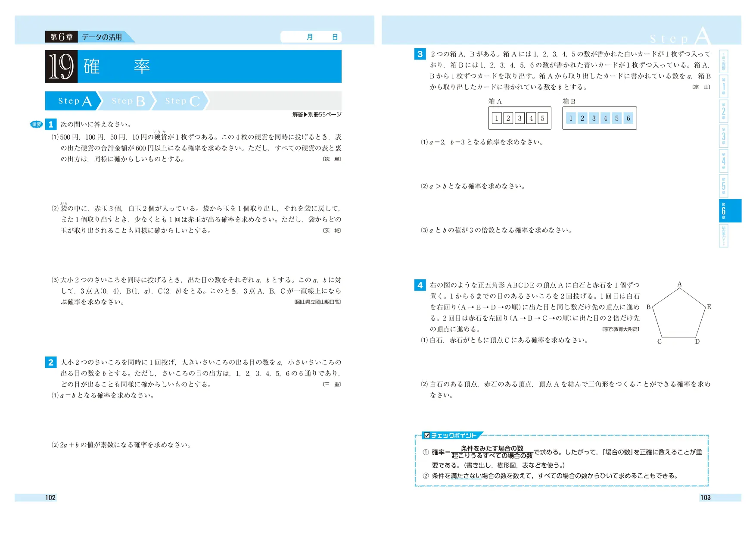The width and height of the screenshot is (756, 535).
Task: Click the 確率= fraction formula in checkpoint box
Action: pyautogui.click(x=482, y=452)
